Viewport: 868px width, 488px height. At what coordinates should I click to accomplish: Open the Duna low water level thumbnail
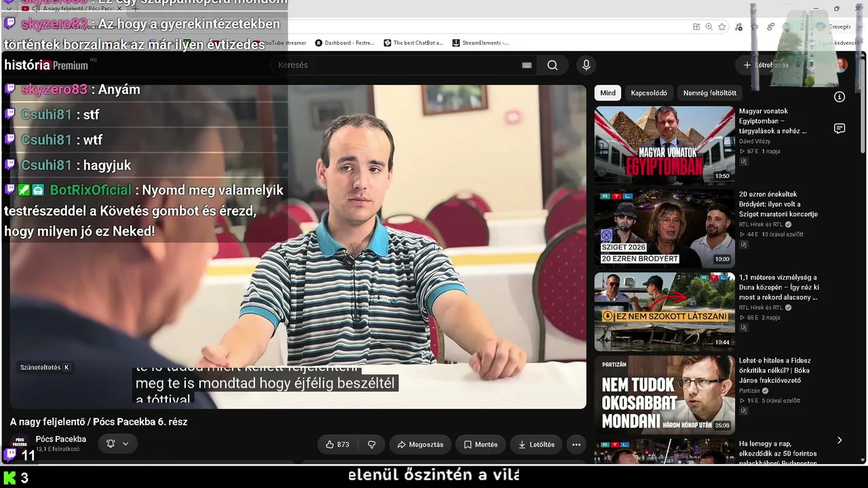coord(665,312)
